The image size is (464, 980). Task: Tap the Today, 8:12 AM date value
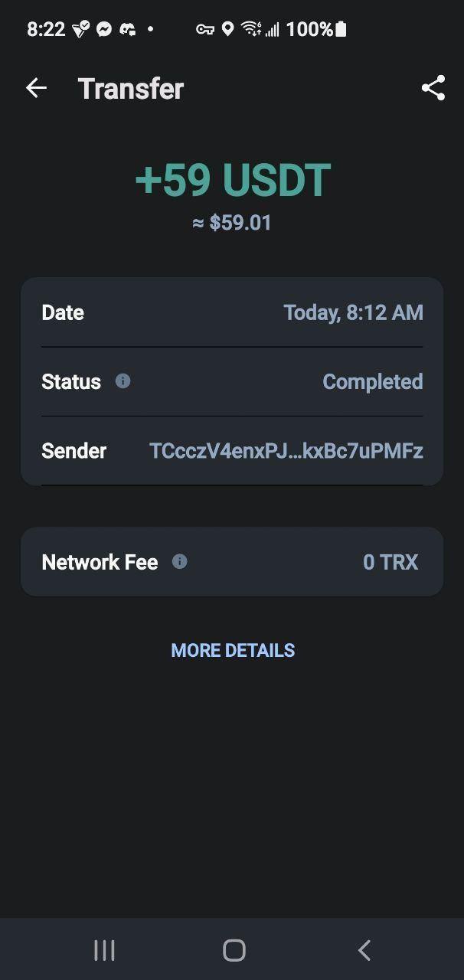tap(353, 312)
